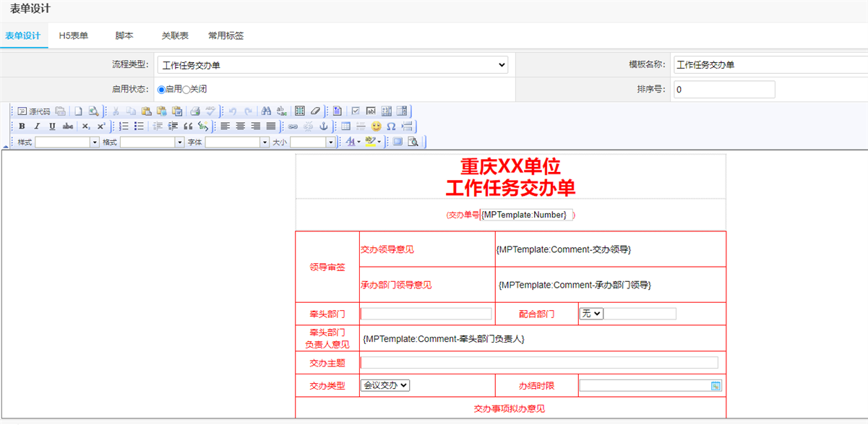This screenshot has width=868, height=425.
Task: Click the 模板名称 input field
Action: point(770,65)
